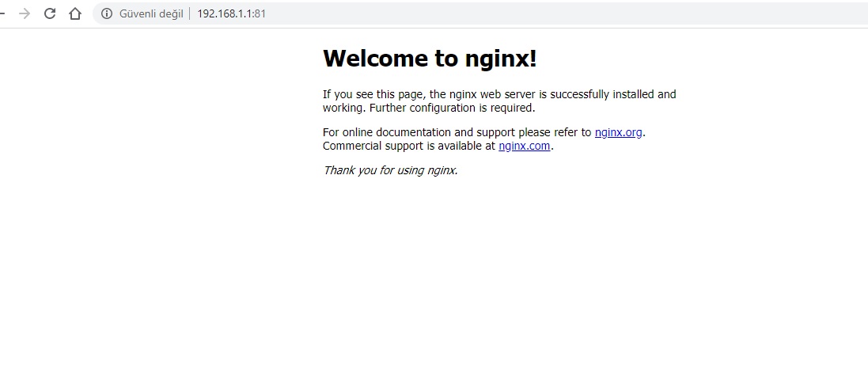Click the "Güvenli değil" security label
Viewport: 868px width, 373px height.
[151, 13]
